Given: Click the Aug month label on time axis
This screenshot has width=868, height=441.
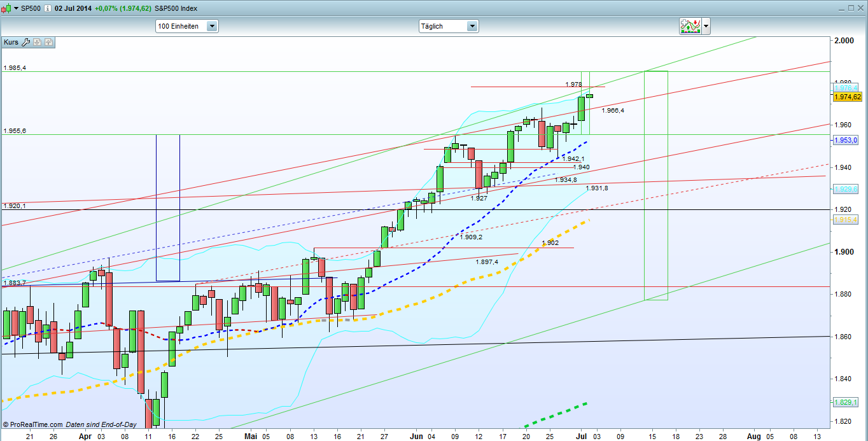Looking at the screenshot, I should (x=753, y=437).
